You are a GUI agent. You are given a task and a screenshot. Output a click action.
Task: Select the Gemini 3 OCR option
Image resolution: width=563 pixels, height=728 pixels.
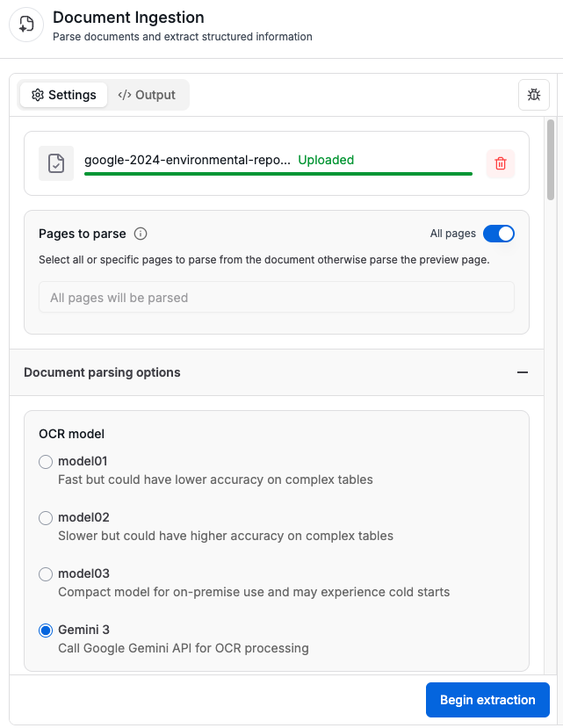[45, 630]
